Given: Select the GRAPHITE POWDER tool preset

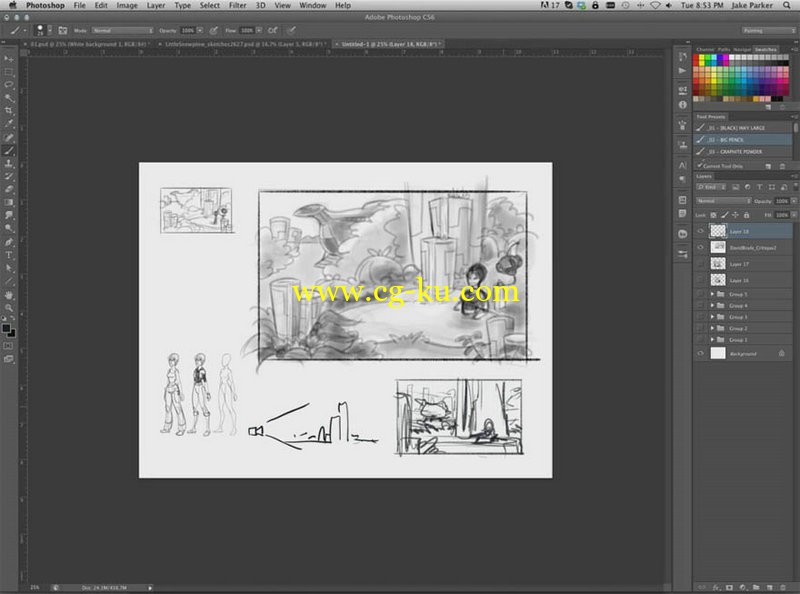Looking at the screenshot, I should pyautogui.click(x=744, y=152).
